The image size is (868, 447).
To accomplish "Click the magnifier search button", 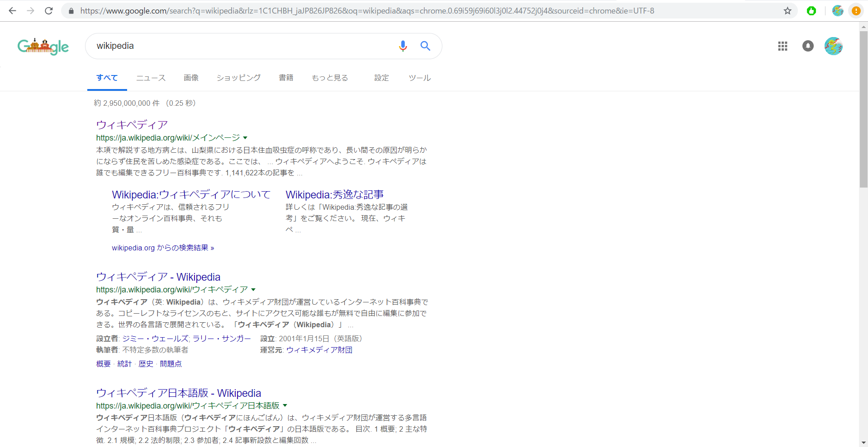I will [425, 46].
